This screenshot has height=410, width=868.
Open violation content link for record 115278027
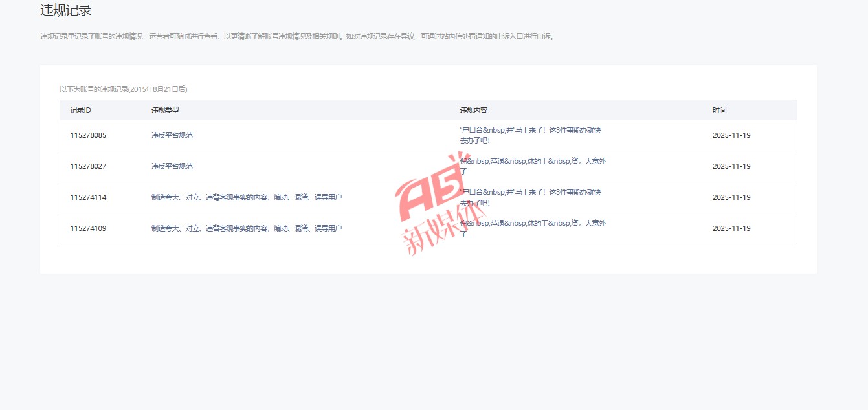(532, 166)
